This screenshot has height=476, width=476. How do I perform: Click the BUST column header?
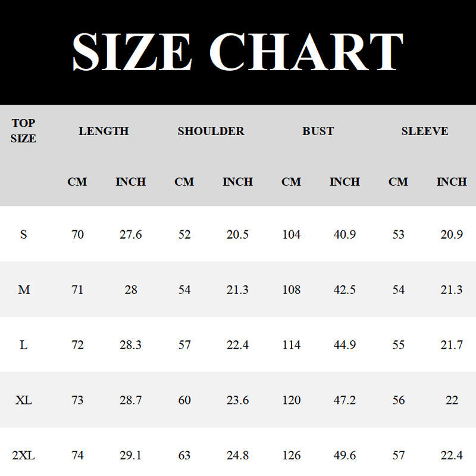click(x=318, y=131)
